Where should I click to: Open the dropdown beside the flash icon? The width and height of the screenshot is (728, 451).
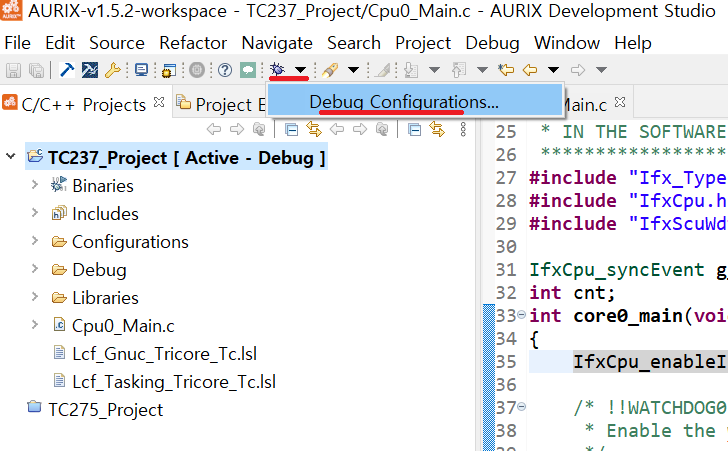pyautogui.click(x=353, y=70)
